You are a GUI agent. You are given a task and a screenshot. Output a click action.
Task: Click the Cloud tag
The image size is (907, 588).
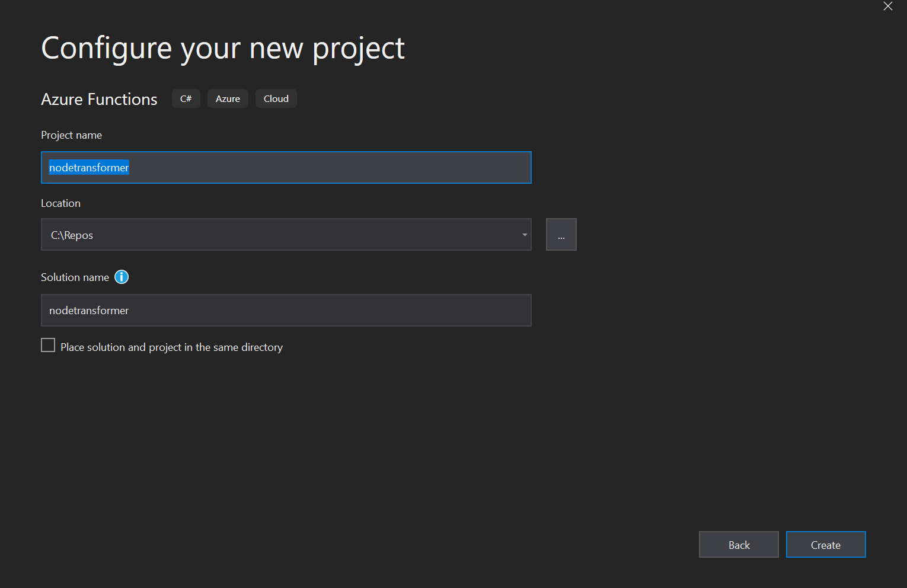(x=276, y=98)
